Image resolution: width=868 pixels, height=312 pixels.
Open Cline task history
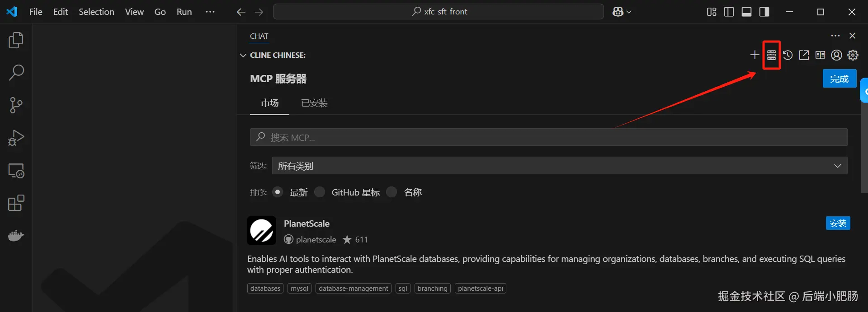(x=788, y=55)
